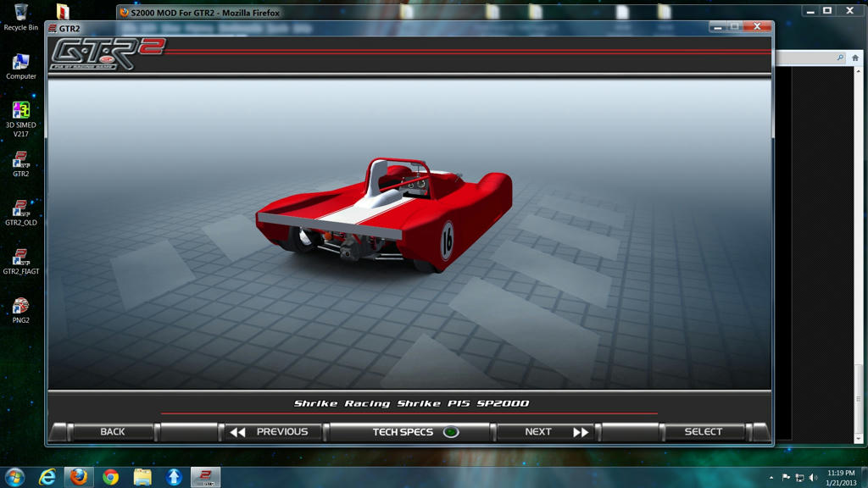Open the Windows Start menu
The height and width of the screenshot is (488, 868).
pyautogui.click(x=15, y=477)
